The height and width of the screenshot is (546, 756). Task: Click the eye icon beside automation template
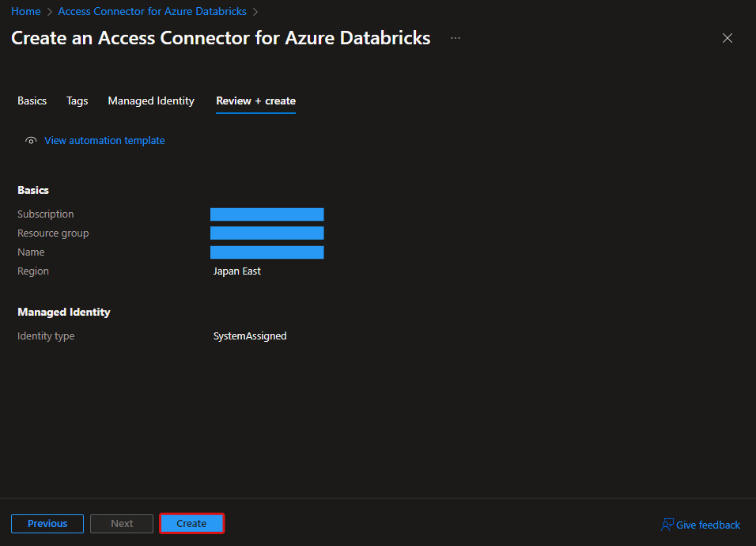[31, 140]
